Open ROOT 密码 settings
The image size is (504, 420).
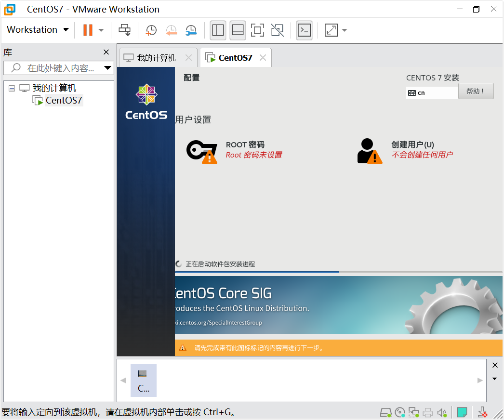tap(245, 144)
